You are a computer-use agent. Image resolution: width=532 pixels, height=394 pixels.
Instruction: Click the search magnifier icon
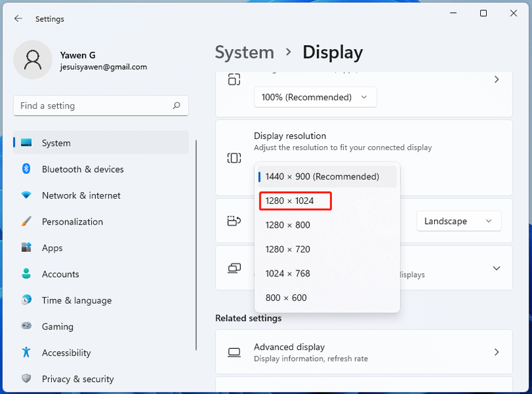[x=176, y=106]
